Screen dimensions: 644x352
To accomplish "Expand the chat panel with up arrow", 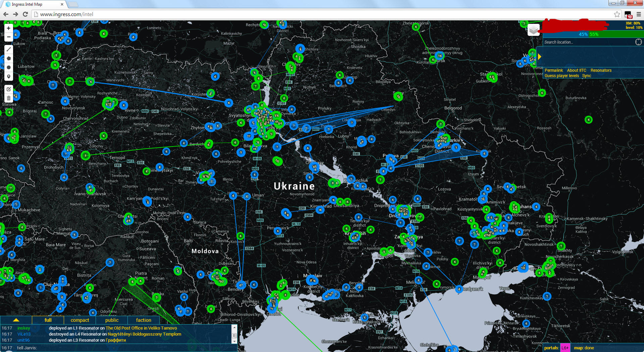I will point(16,320).
